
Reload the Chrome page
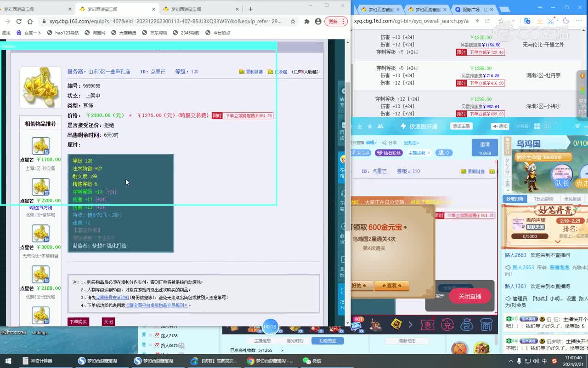point(19,21)
